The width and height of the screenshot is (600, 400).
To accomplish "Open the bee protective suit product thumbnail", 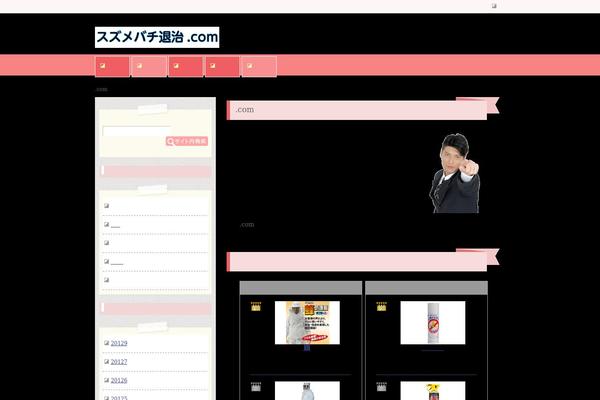I will [307, 323].
